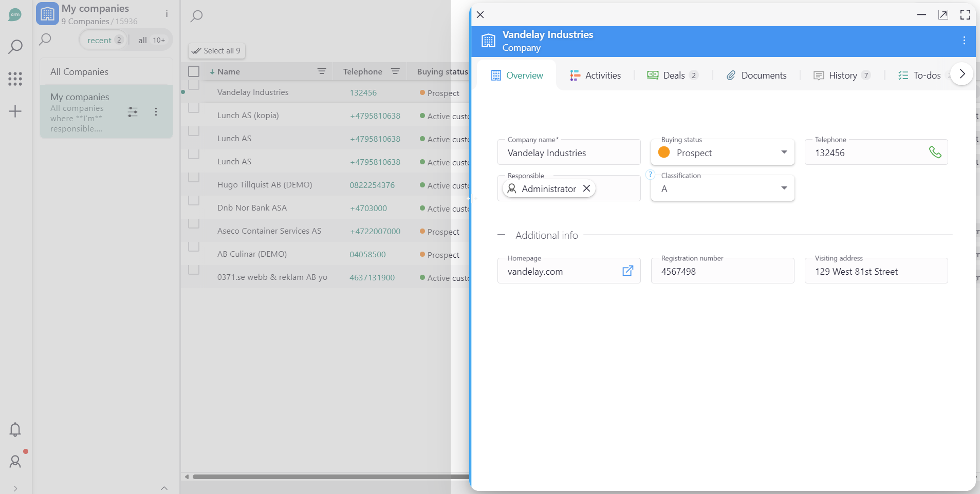Collapse the Additional info section
Viewport: 980px width, 494px height.
(502, 235)
